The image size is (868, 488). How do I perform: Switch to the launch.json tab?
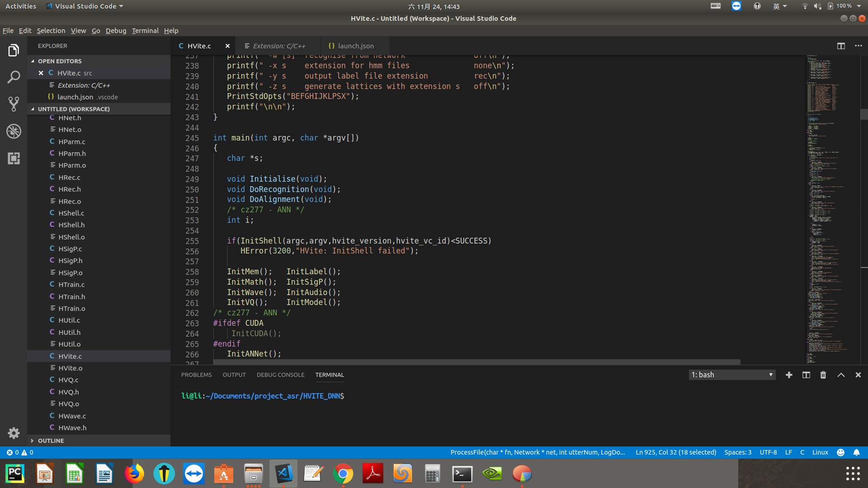355,46
